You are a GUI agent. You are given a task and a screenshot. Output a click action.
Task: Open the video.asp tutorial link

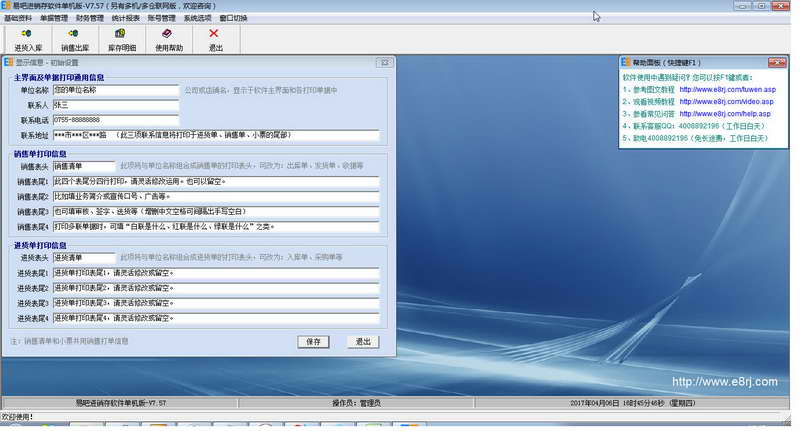point(726,102)
